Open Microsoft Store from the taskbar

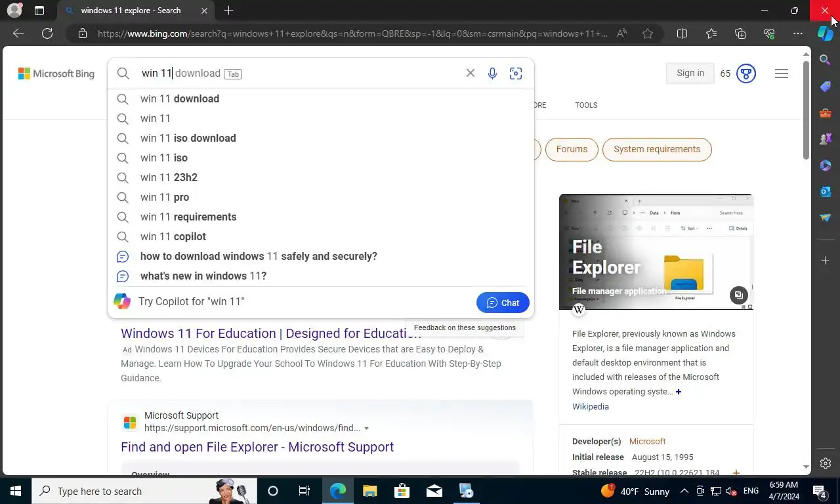coord(402,491)
